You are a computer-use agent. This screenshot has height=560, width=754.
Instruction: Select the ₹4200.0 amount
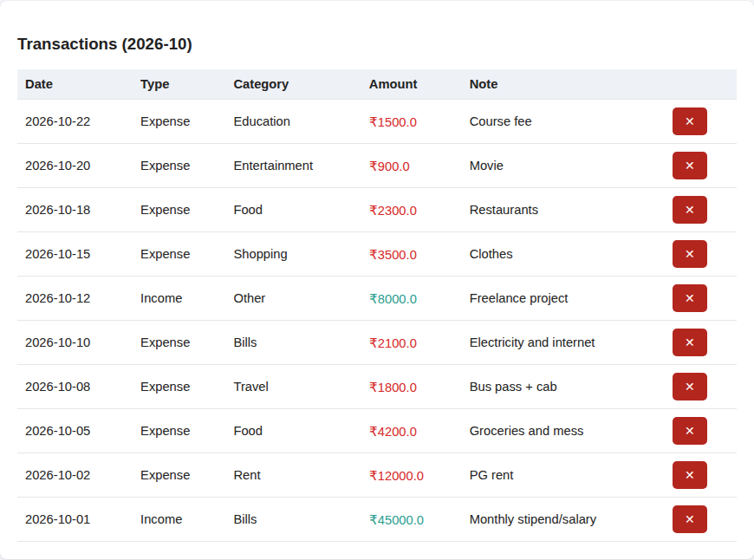coord(393,432)
